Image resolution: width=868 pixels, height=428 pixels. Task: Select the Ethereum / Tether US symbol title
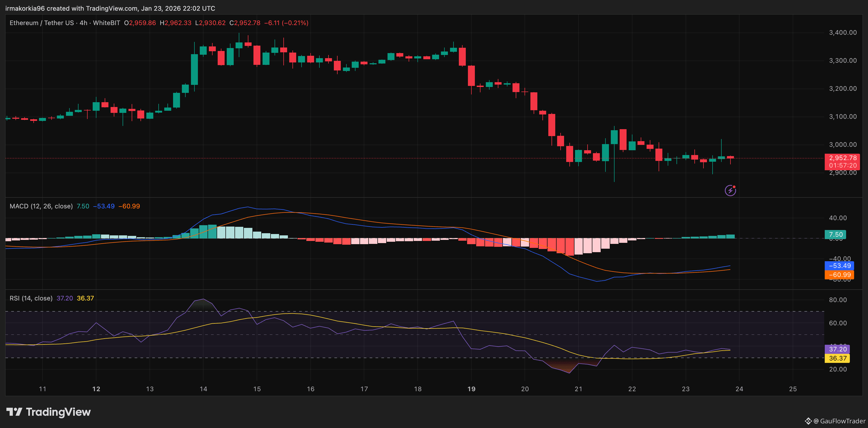point(41,23)
